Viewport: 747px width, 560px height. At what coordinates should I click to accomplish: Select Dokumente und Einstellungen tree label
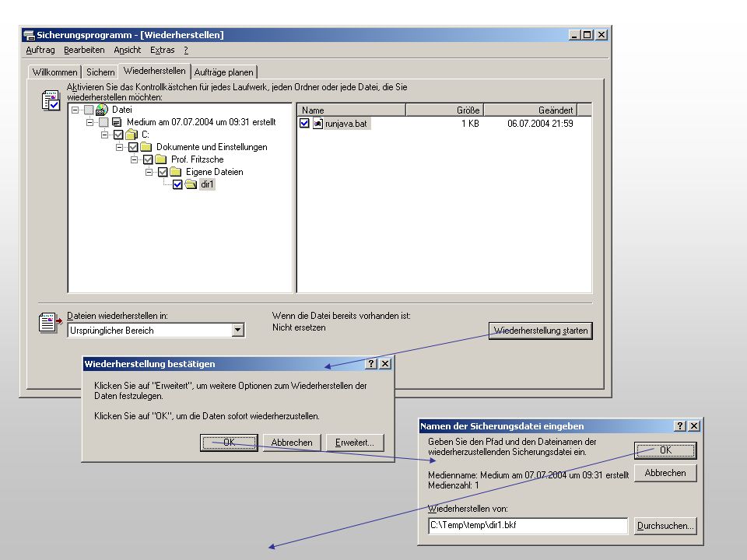(212, 147)
